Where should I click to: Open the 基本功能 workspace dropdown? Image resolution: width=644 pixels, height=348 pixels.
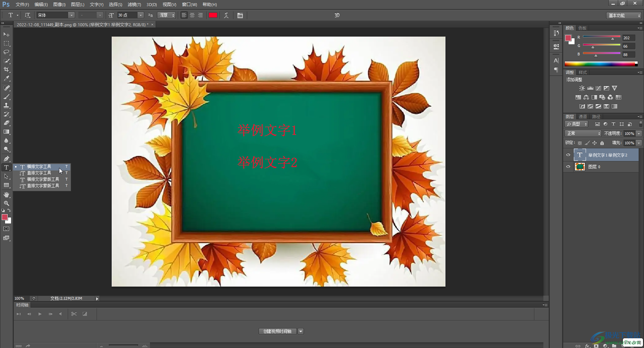(x=624, y=15)
